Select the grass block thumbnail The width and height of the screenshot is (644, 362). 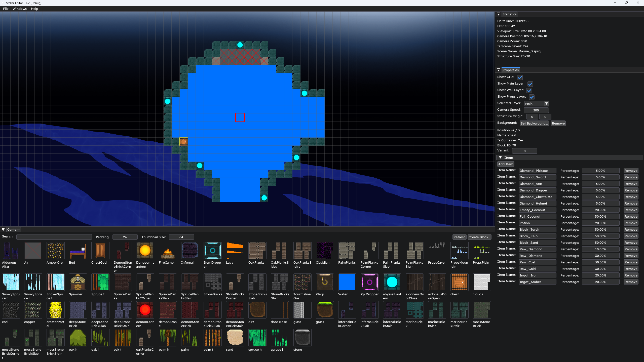tap(325, 310)
